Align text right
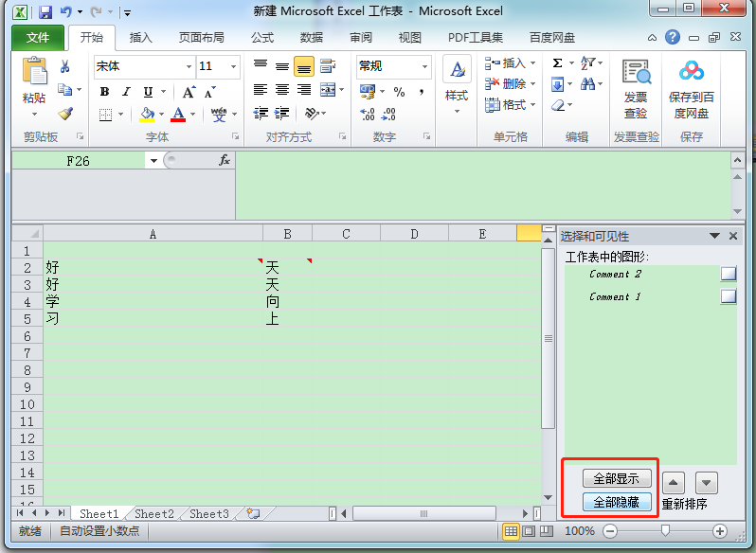The image size is (756, 553). point(304,90)
